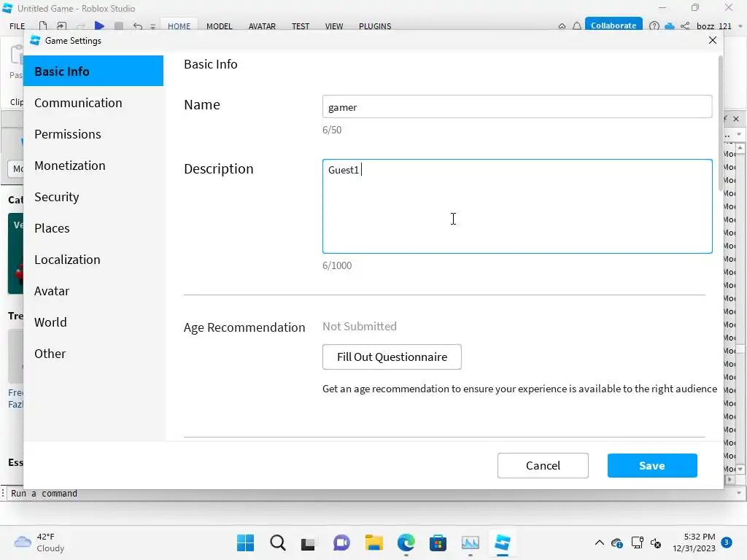The width and height of the screenshot is (747, 560).
Task: Open the Localization section
Action: [x=93, y=260]
